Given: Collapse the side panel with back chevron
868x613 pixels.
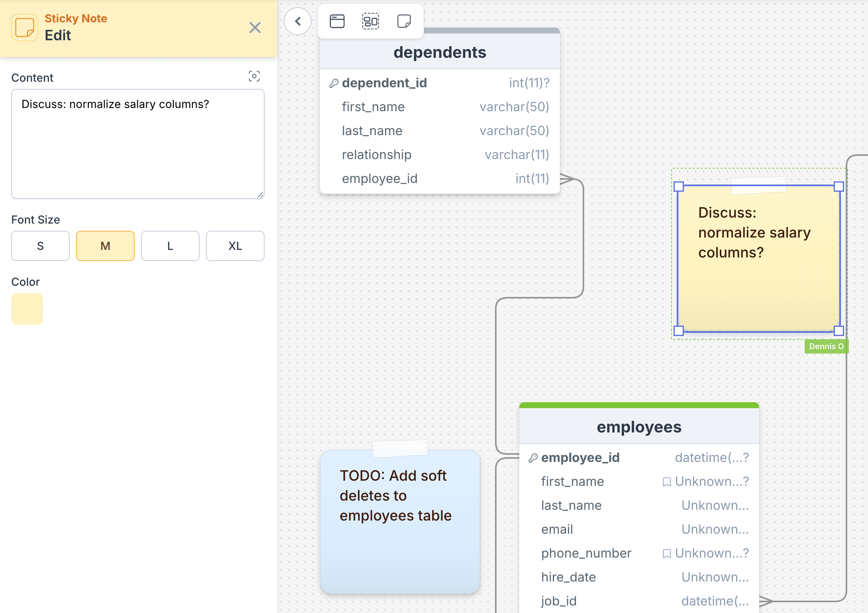Looking at the screenshot, I should (x=298, y=21).
